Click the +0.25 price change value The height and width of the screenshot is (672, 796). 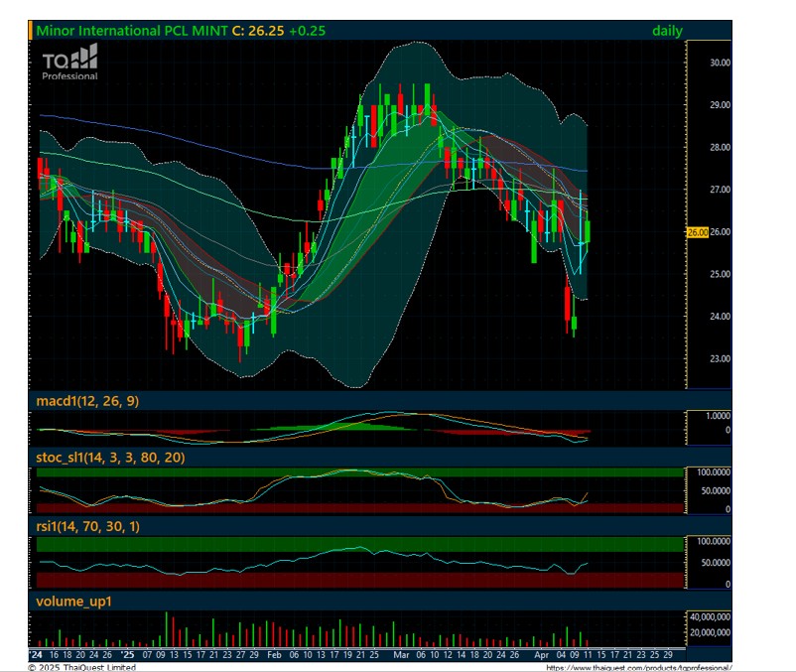(307, 31)
